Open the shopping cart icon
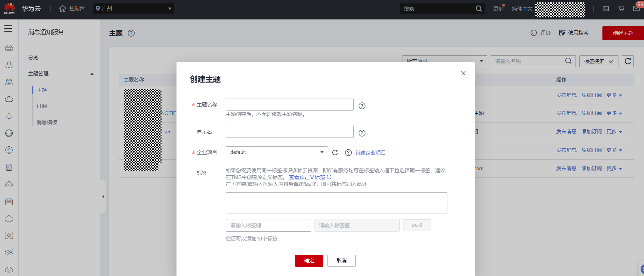Image resolution: width=644 pixels, height=276 pixels. [x=621, y=9]
